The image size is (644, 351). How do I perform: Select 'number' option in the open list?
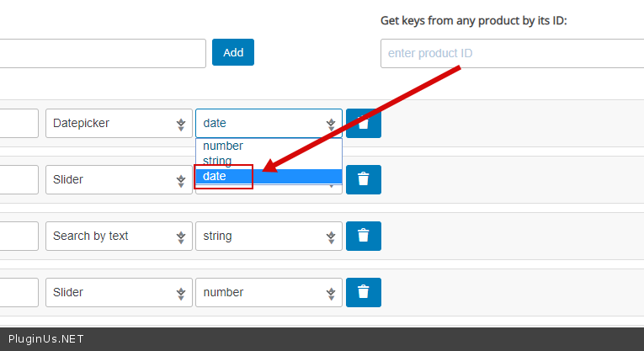(223, 146)
